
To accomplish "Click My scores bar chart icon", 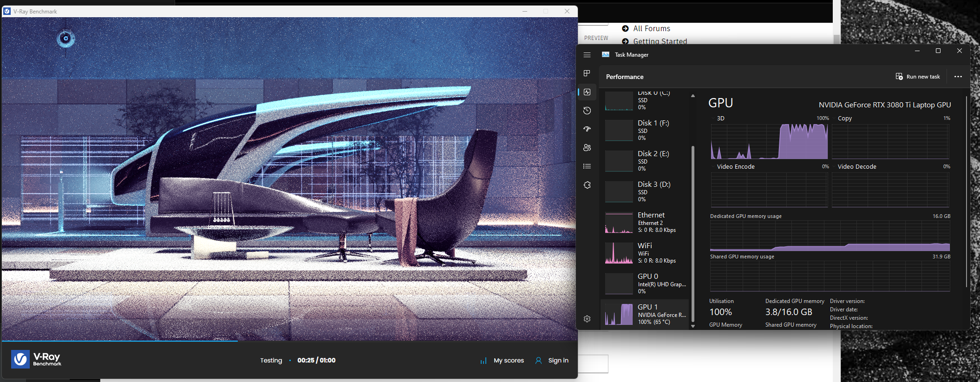I will (x=483, y=361).
